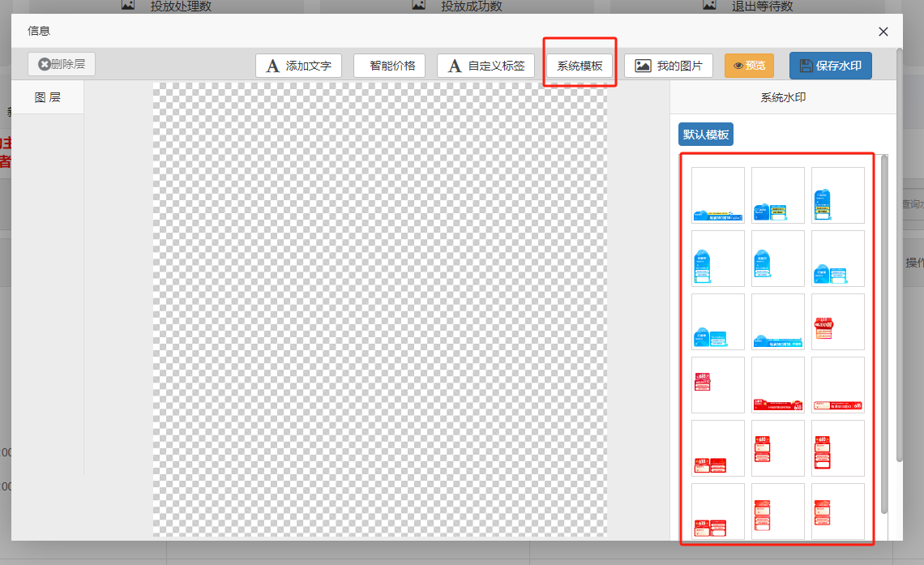Click the transparent checkerboard canvas area
Viewport: 924px width, 565px height.
pos(379,308)
